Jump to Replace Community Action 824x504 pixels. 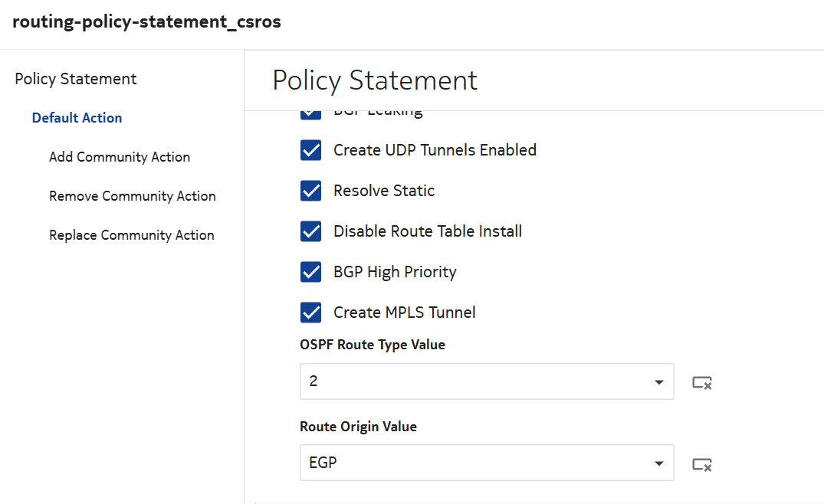[x=132, y=235]
